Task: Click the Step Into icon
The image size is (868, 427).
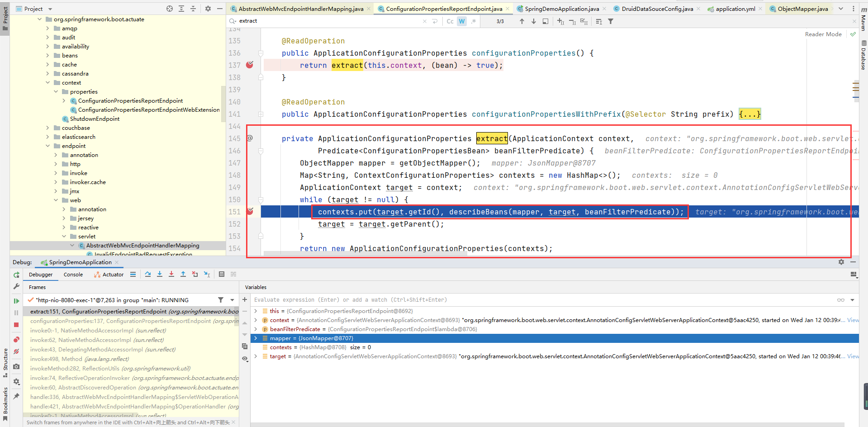Action: [x=160, y=274]
